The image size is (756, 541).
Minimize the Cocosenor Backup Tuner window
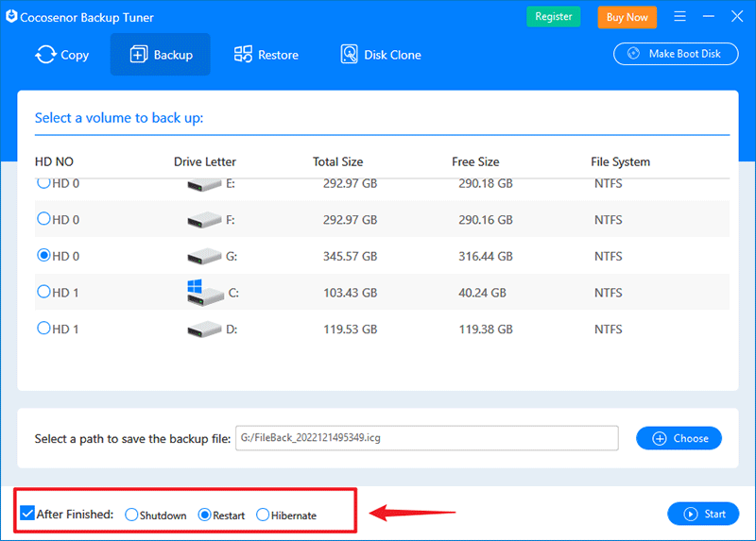(x=708, y=16)
